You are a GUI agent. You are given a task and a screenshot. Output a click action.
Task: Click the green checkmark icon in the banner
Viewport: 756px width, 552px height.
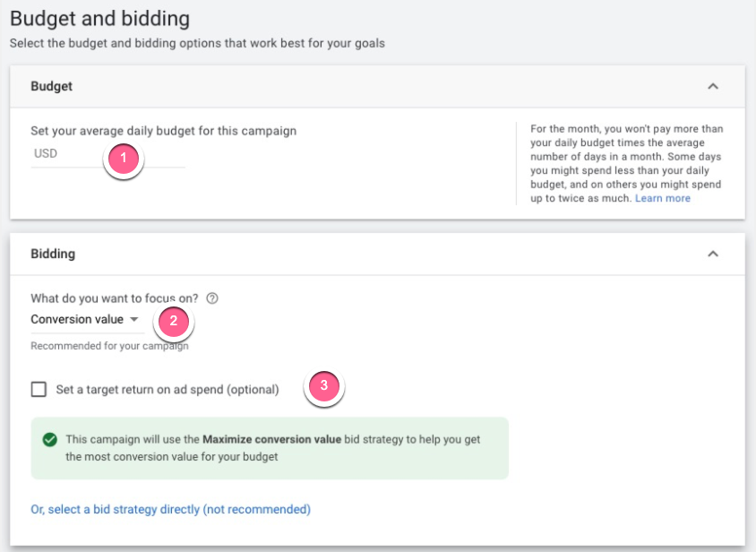point(49,439)
